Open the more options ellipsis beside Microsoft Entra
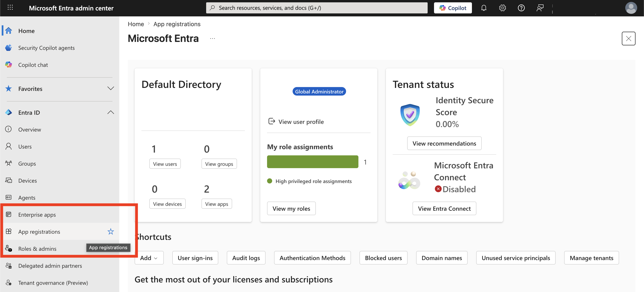Viewport: 644px width, 292px height. 213,39
